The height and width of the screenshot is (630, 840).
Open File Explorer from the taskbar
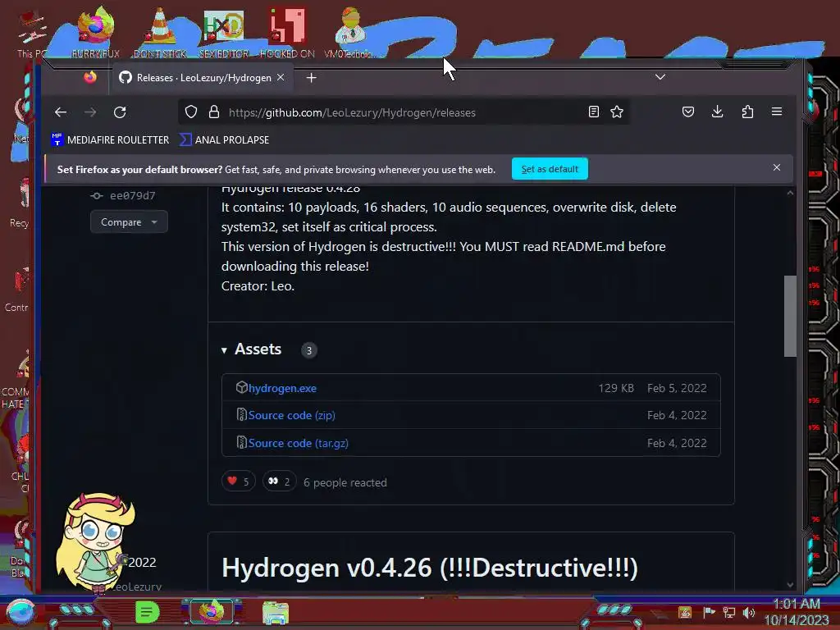point(276,613)
